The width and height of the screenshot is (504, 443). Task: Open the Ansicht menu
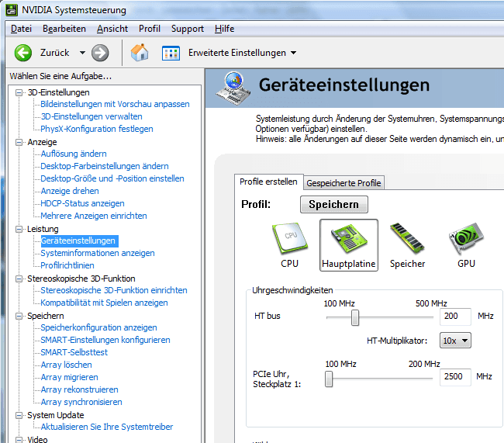tap(112, 29)
